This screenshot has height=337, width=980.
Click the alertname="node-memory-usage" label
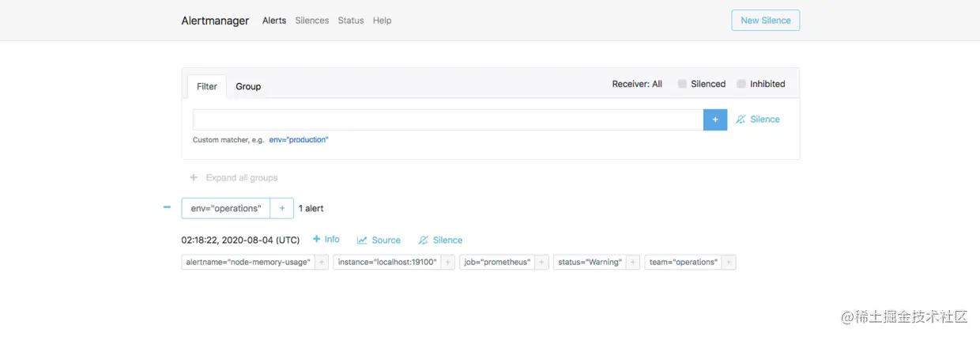click(248, 262)
